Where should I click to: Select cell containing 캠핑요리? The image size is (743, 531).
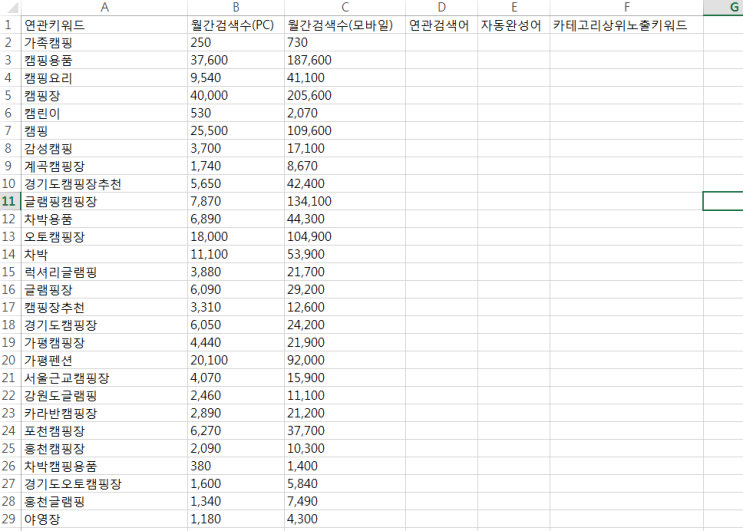coord(104,78)
